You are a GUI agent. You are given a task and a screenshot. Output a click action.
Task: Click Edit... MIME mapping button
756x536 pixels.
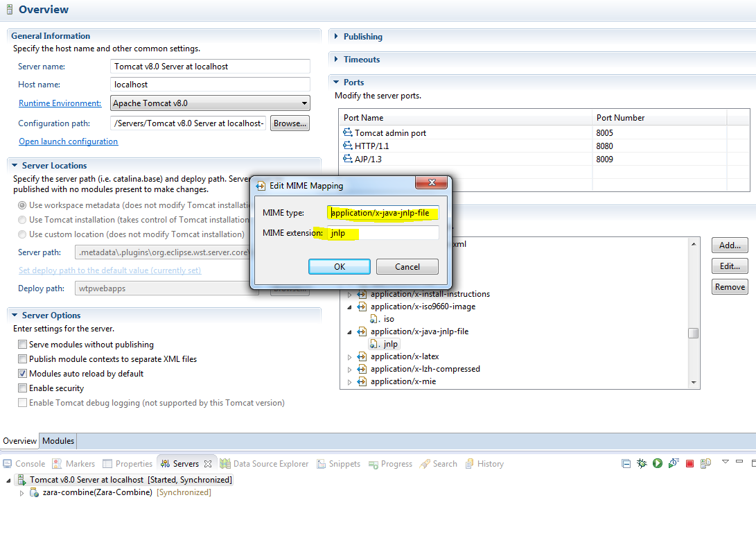click(x=730, y=266)
